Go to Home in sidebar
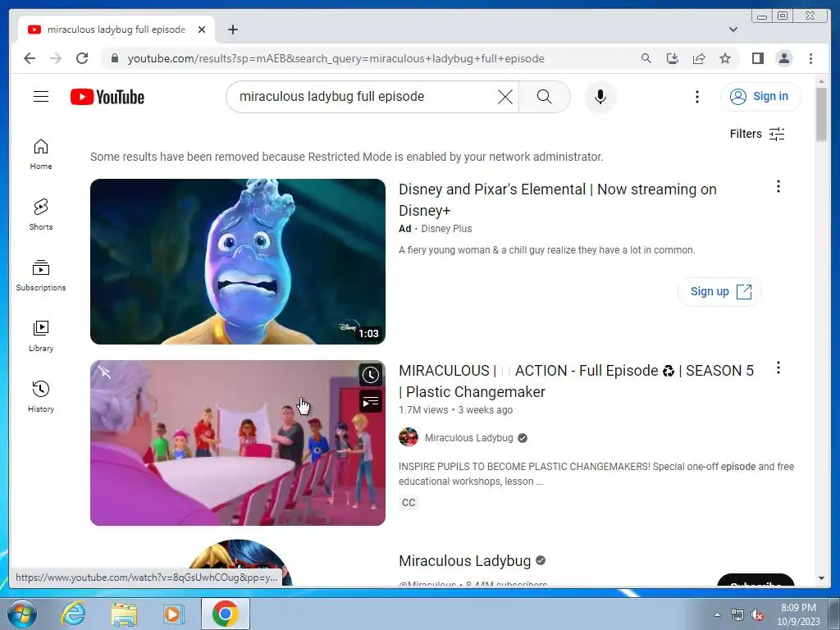Screen dimensions: 840x630 (41, 154)
